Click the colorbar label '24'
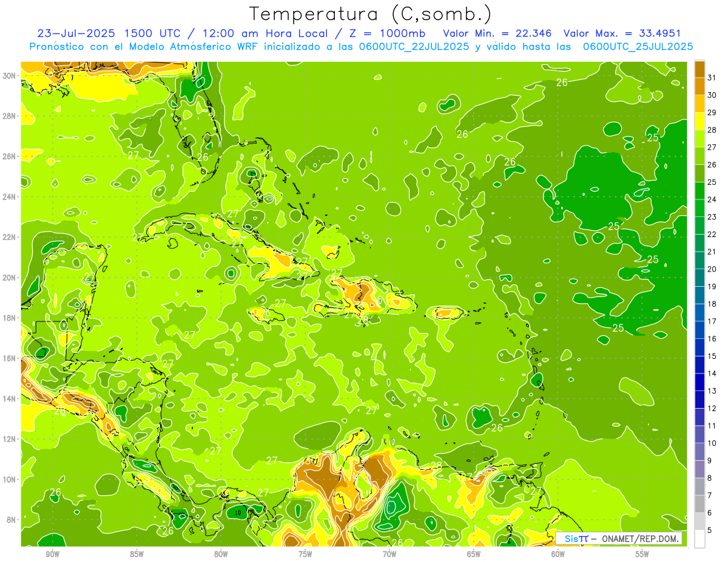This screenshot has height=562, width=728. point(712,200)
